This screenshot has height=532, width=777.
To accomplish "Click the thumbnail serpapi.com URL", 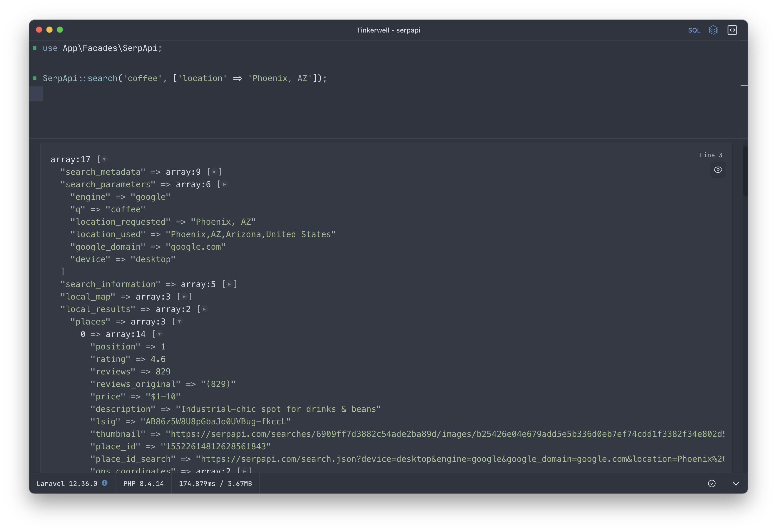I will pyautogui.click(x=445, y=434).
